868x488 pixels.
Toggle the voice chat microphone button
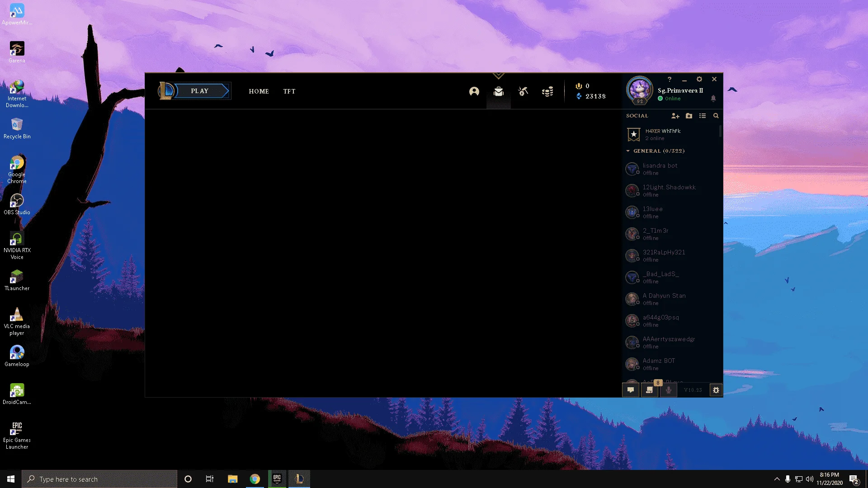[669, 390]
